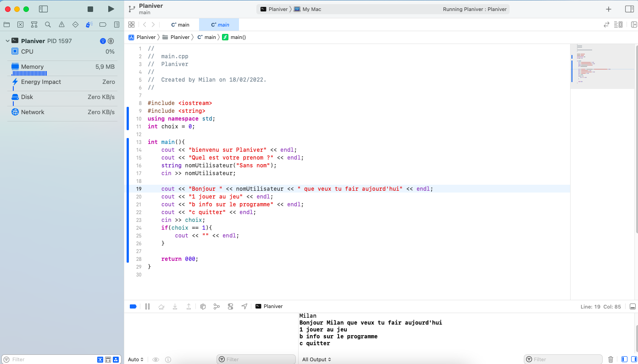This screenshot has width=638, height=364.
Task: Open the main() function breadcrumb
Action: click(234, 37)
